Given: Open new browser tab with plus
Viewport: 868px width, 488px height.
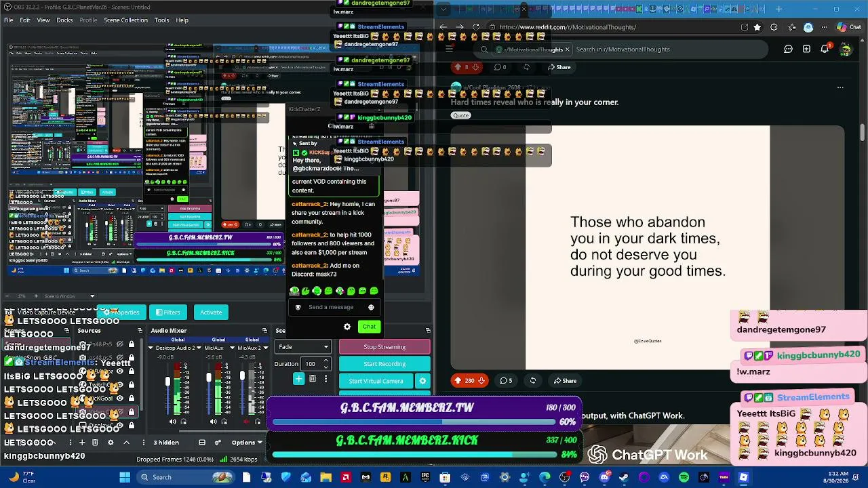Looking at the screenshot, I should (778, 9).
